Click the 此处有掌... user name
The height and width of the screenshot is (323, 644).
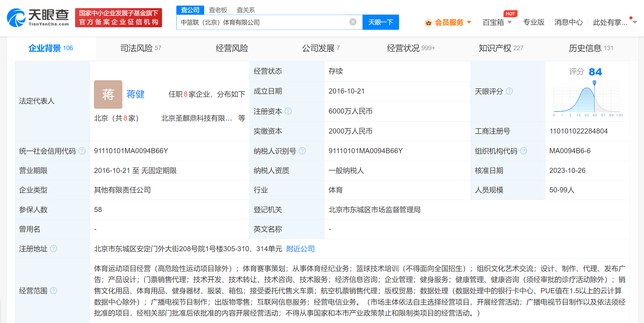click(610, 22)
